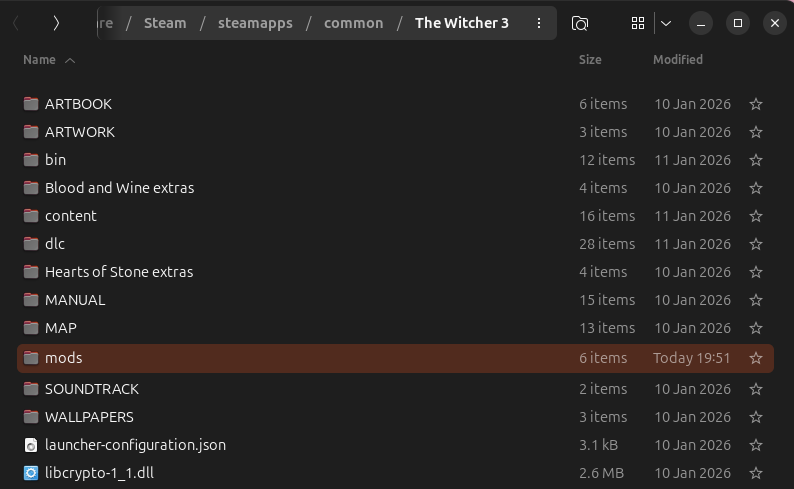
Task: Select the libcrypto-1_1.dll file icon
Action: point(31,473)
